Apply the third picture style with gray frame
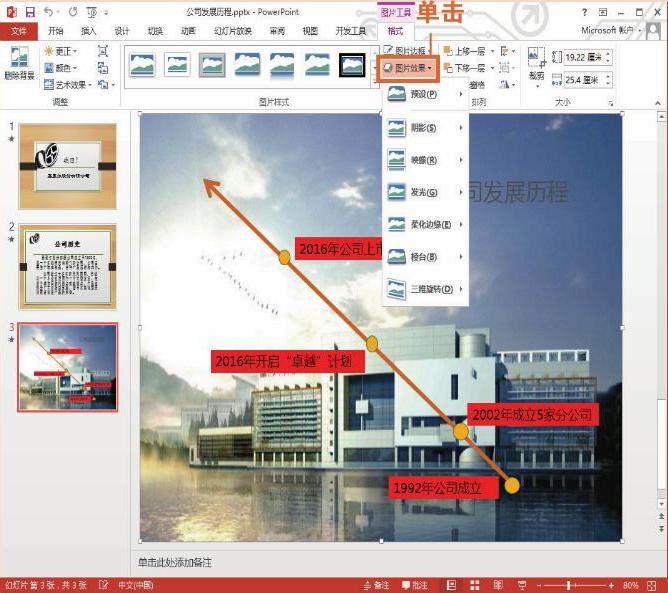668x593 pixels. [212, 65]
